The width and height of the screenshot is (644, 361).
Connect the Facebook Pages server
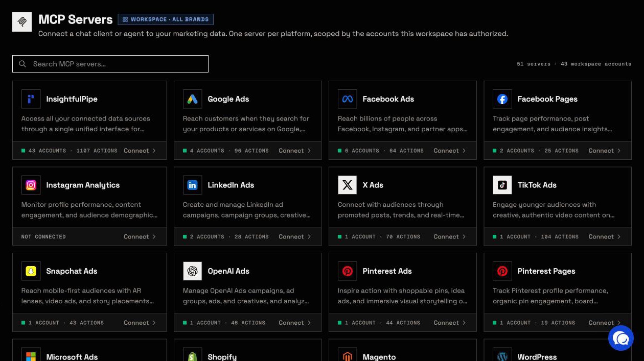coord(605,151)
